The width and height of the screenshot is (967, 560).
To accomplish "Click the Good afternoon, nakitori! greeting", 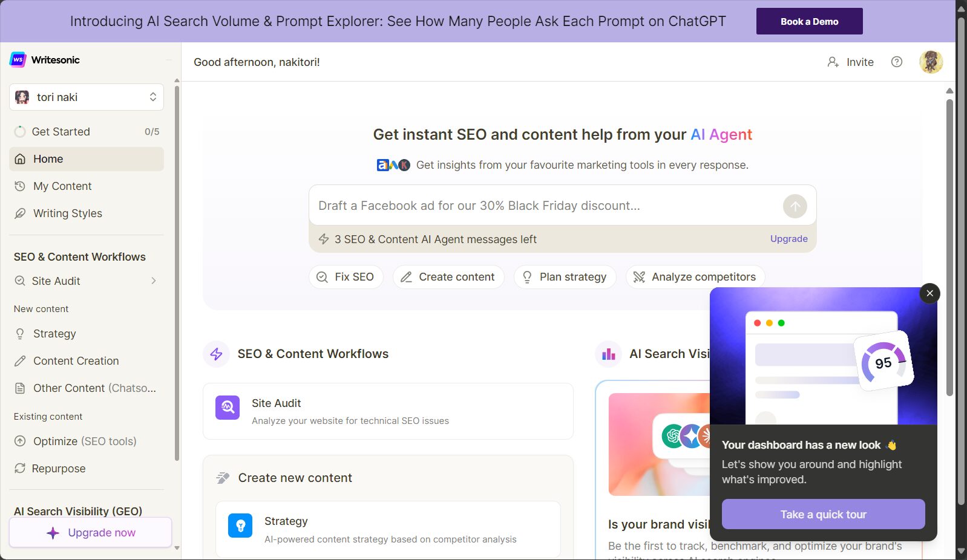I will coord(257,62).
